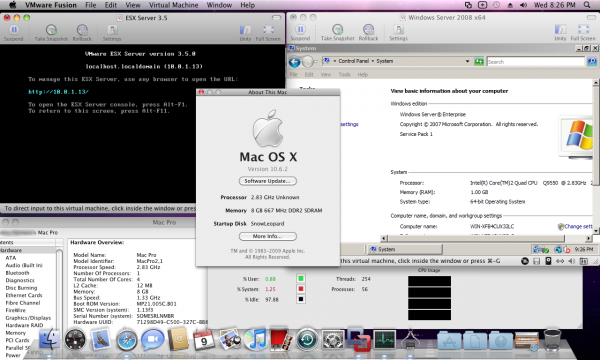Viewport: 600px width, 360px height.
Task: Open the recent pages dropdown beside the Forward button
Action: (x=316, y=62)
